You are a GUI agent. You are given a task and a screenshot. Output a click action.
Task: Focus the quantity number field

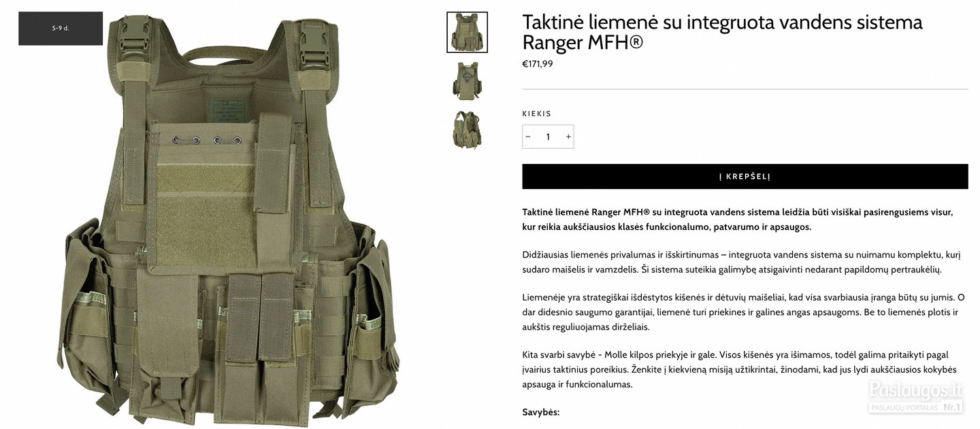click(x=548, y=137)
